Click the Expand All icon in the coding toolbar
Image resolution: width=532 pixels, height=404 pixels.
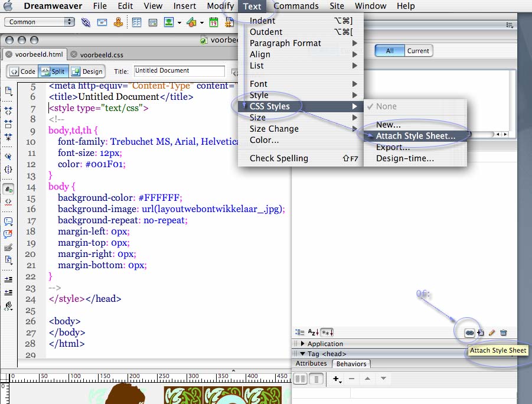[x=8, y=137]
